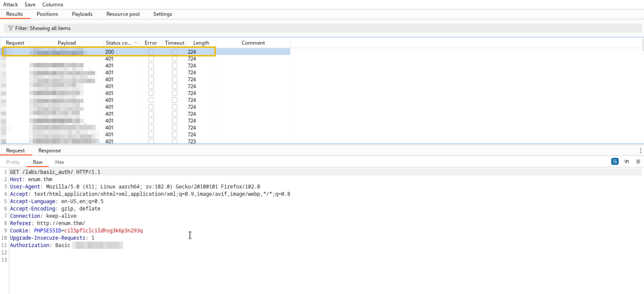Image resolution: width=644 pixels, height=294 pixels.
Task: Switch to the Response tab
Action: coord(49,151)
